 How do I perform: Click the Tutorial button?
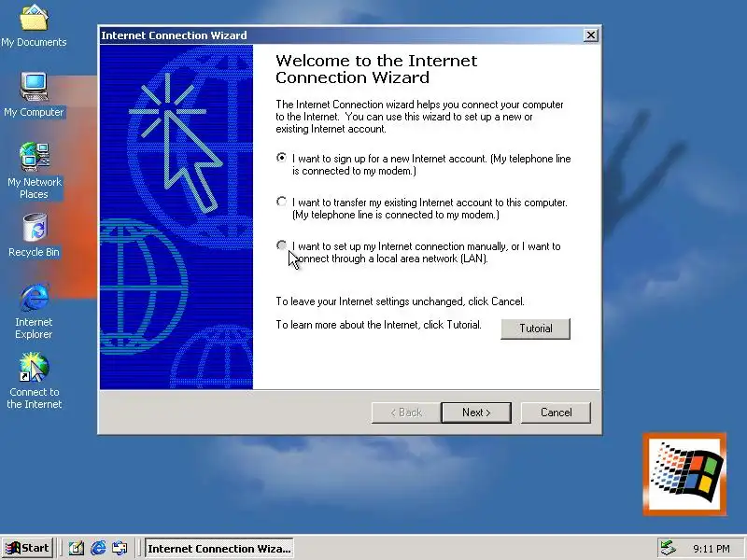[x=535, y=329]
